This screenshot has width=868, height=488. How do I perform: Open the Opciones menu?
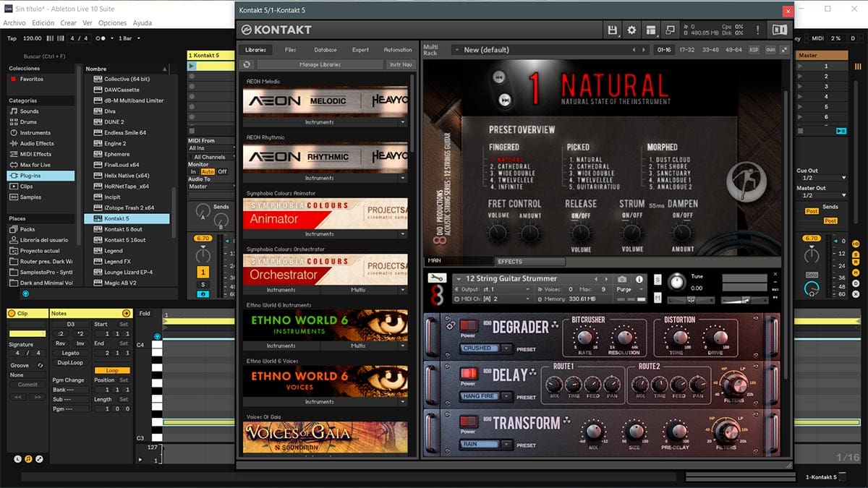(x=112, y=23)
